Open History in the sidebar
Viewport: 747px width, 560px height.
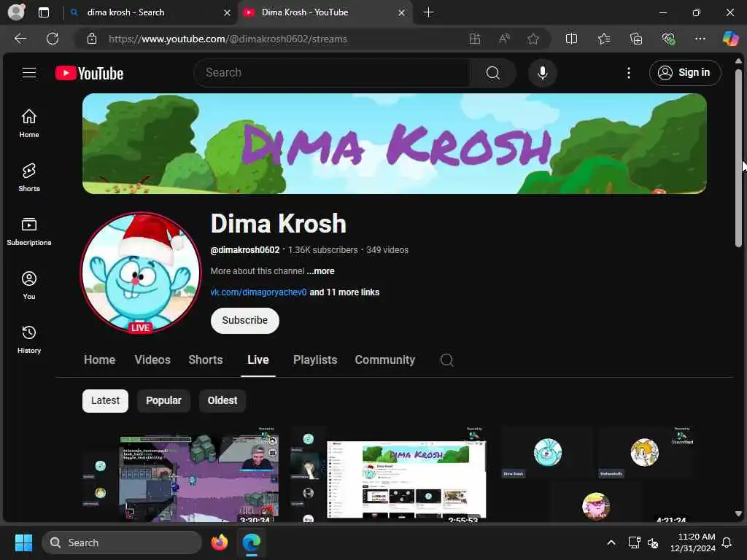[x=29, y=338]
